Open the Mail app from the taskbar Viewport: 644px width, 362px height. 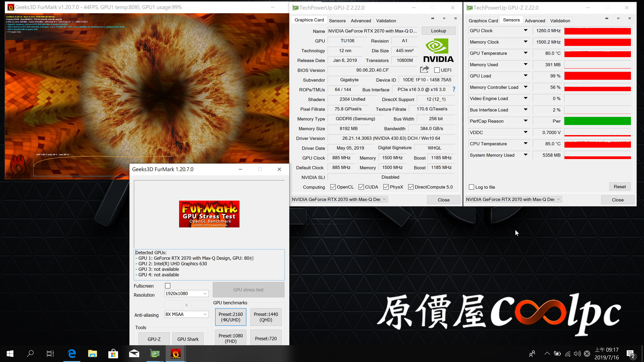click(134, 353)
